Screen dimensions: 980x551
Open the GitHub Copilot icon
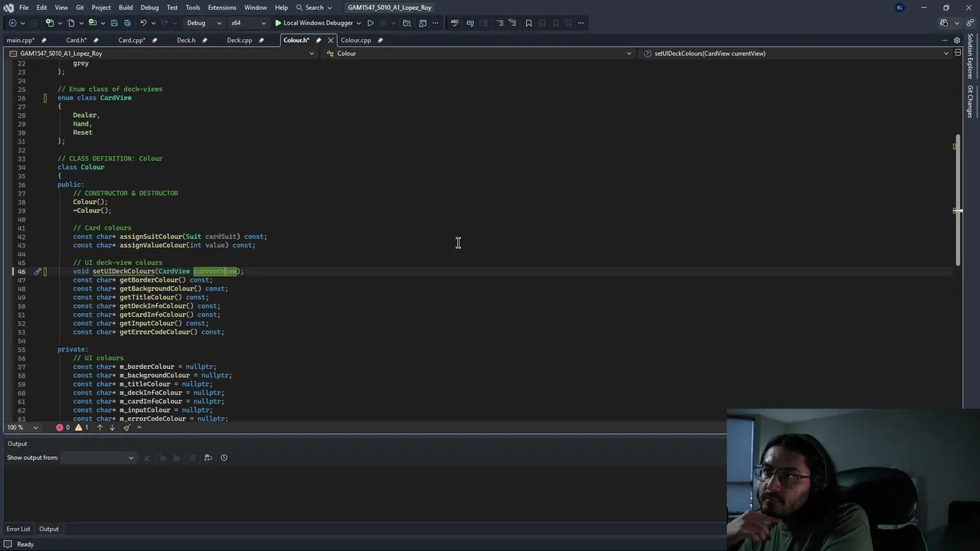[944, 23]
